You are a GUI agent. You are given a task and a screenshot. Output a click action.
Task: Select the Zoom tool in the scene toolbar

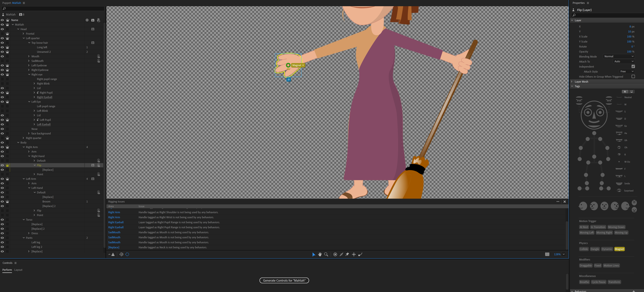(326, 255)
